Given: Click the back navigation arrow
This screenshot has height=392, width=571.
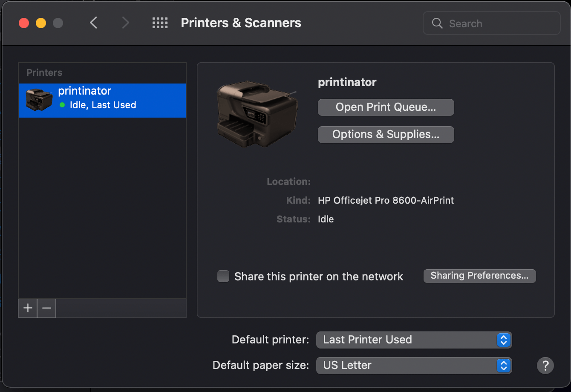Looking at the screenshot, I should pyautogui.click(x=94, y=23).
